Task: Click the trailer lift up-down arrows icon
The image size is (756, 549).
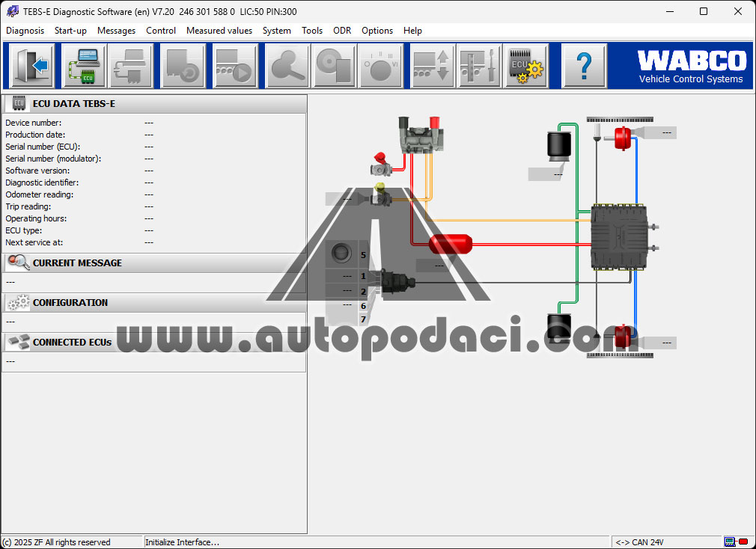Action: [x=433, y=66]
